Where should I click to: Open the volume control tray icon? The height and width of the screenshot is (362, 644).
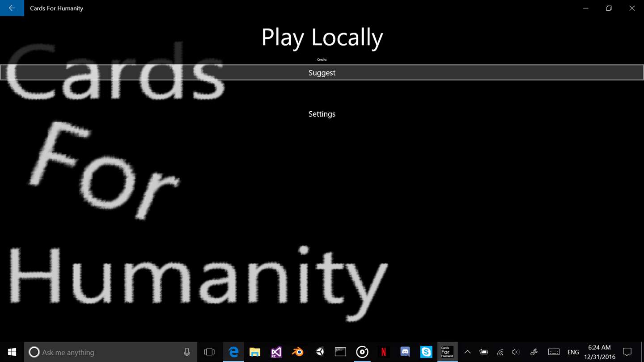516,352
